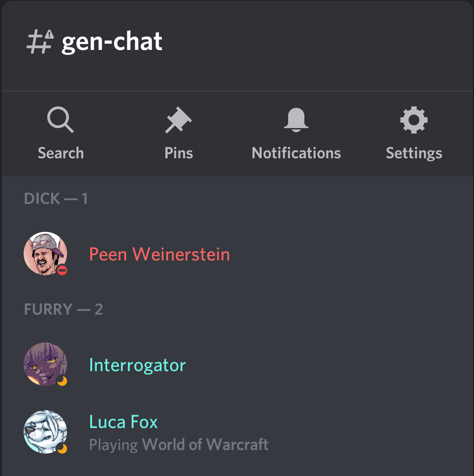Viewport: 474px width, 476px height.
Task: Open Interrogator's purple avatar
Action: (45, 364)
